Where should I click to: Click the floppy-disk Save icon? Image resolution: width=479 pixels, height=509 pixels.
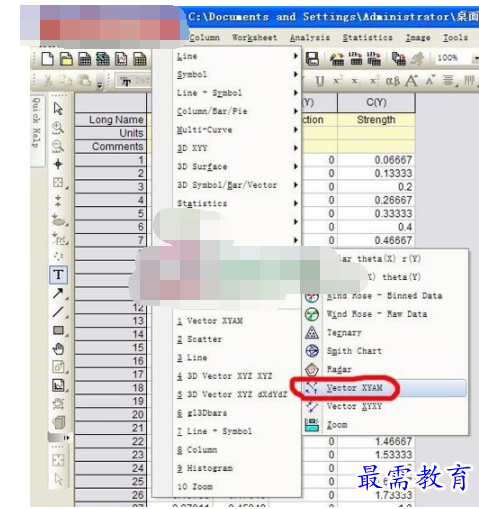point(312,59)
